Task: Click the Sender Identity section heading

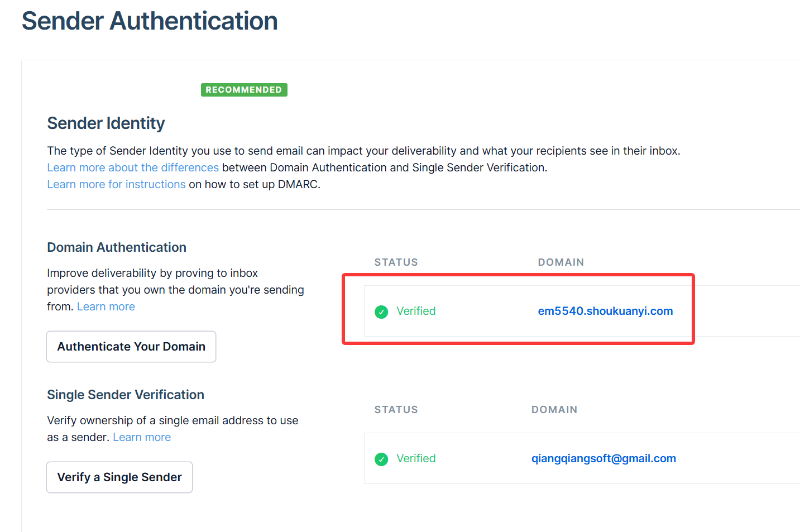Action: click(x=106, y=123)
